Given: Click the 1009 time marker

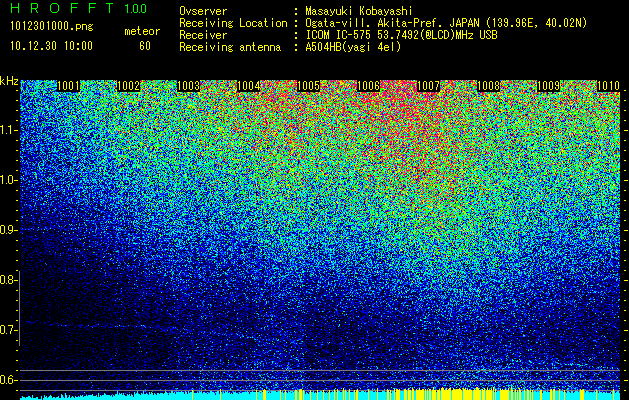Looking at the screenshot, I should (548, 86).
